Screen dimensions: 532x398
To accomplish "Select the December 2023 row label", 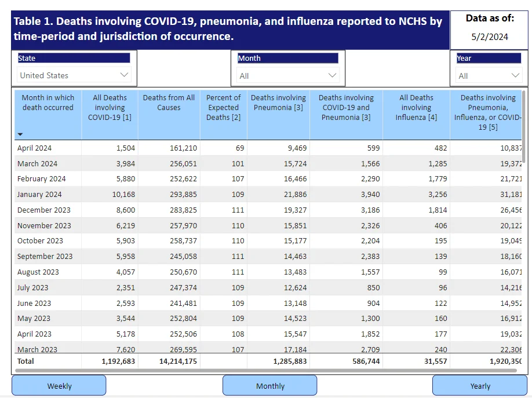I will (44, 210).
